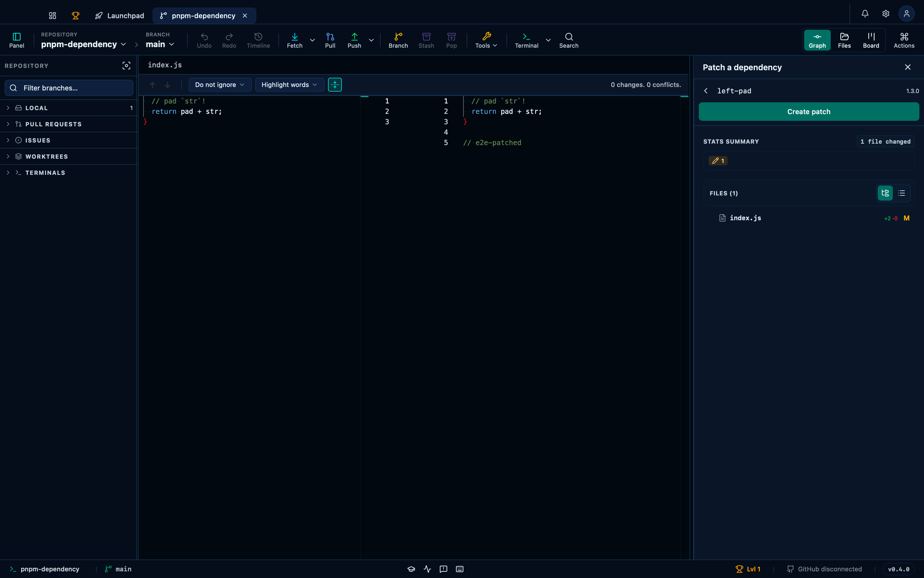
Task: Switch to the Graph view
Action: [817, 40]
